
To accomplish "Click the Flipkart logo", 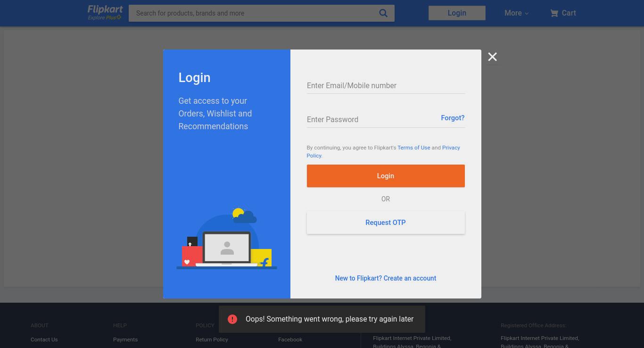I will tap(105, 9).
